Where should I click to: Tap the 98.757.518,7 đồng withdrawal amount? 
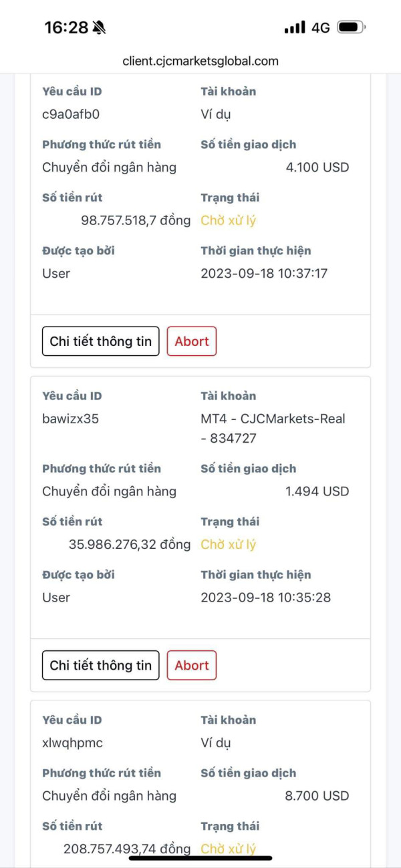tap(136, 220)
